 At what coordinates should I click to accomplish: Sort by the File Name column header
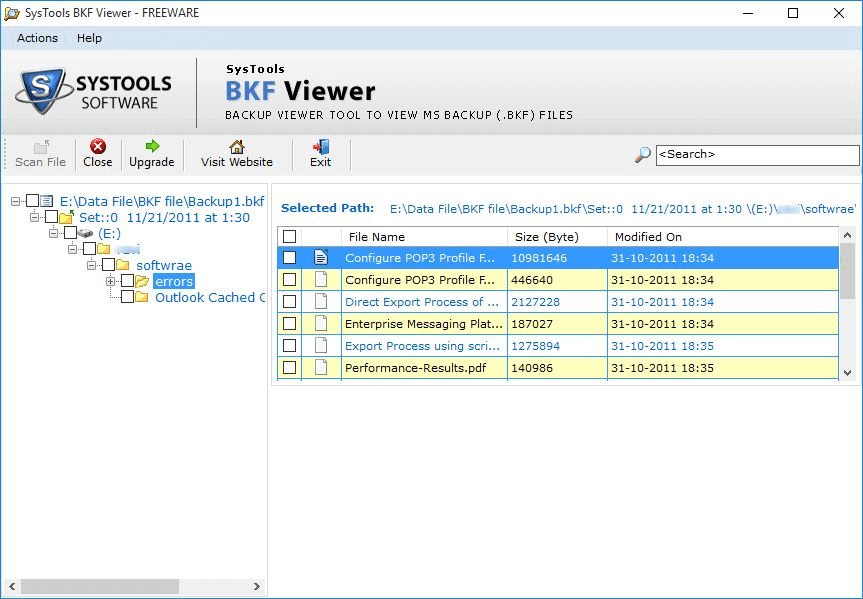coord(424,237)
